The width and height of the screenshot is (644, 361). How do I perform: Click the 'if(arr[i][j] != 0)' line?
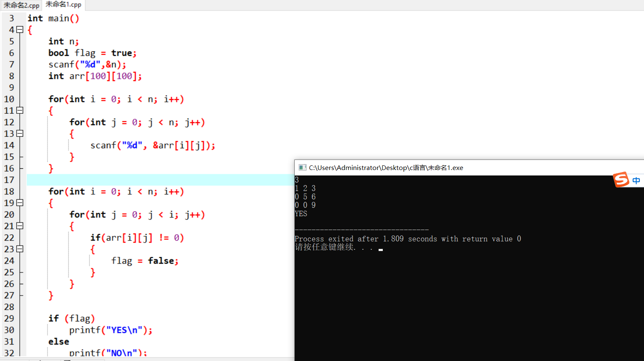[x=137, y=238]
